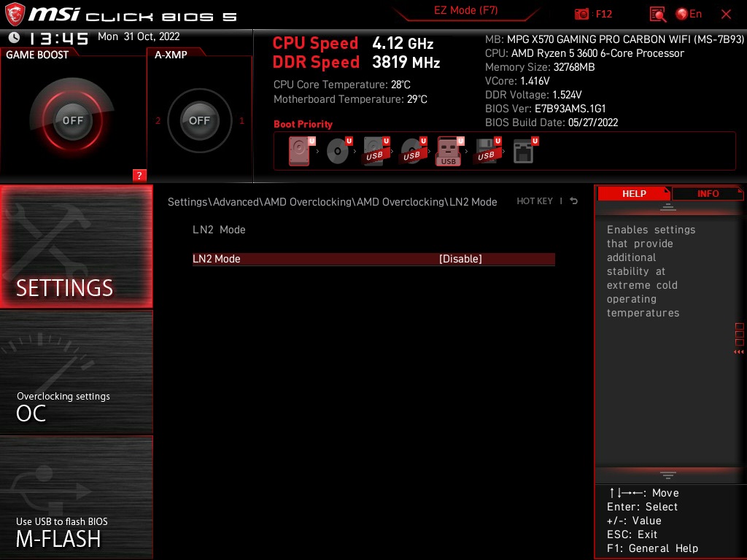
Task: Toggle the GAME BOOST knob
Action: [x=72, y=120]
